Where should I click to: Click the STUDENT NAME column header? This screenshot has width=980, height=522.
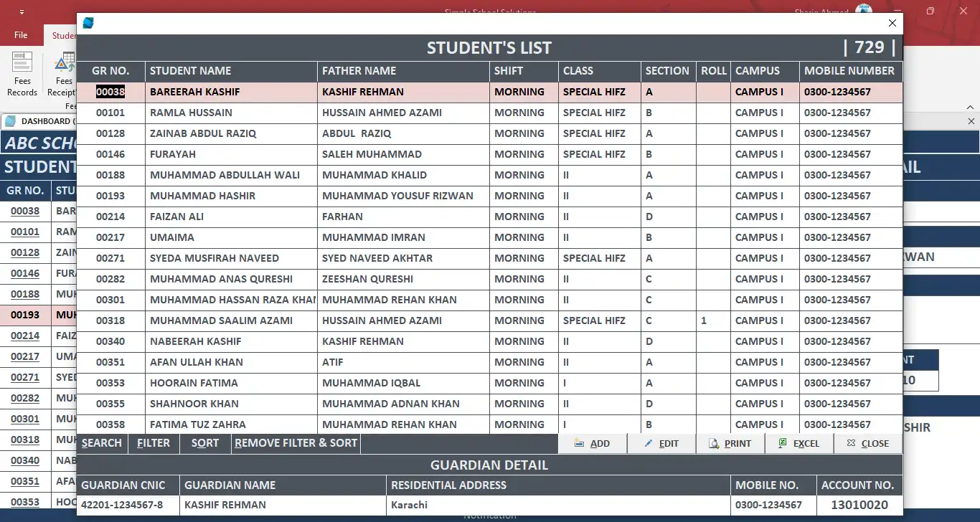point(189,71)
